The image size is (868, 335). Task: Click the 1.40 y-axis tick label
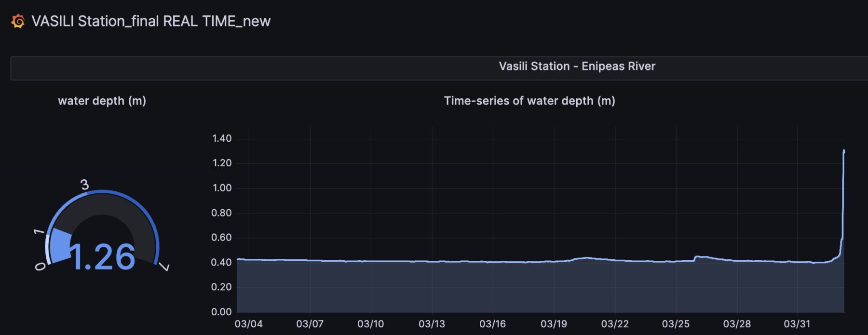pos(222,138)
